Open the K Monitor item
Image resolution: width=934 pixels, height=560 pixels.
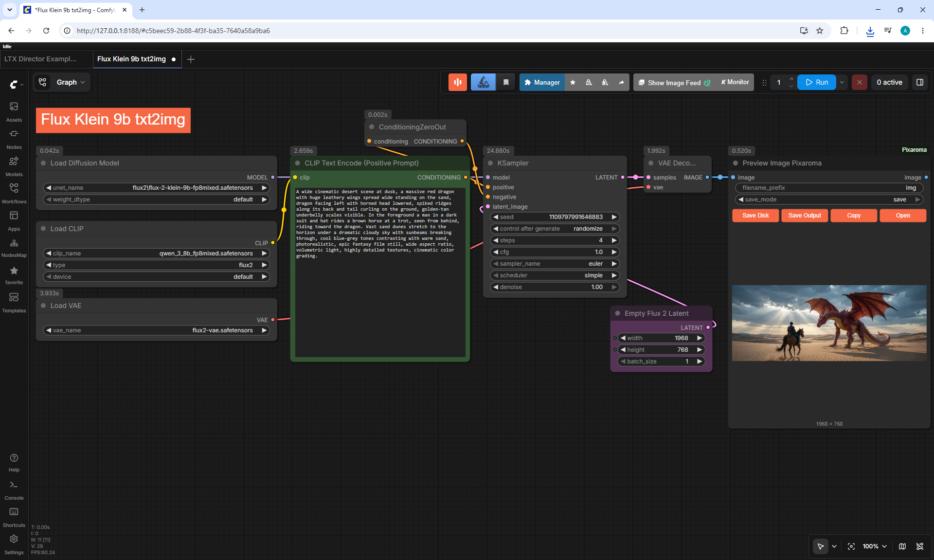pos(735,82)
